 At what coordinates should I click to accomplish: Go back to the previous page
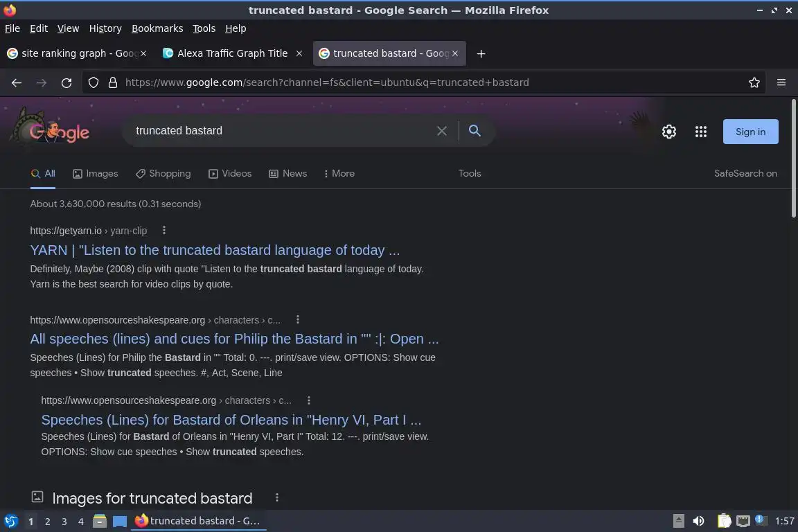tap(17, 82)
